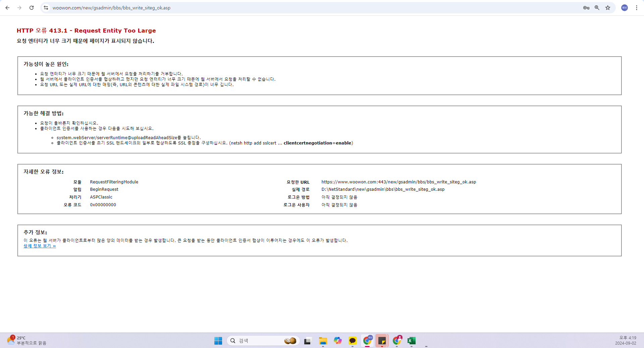Launch File Explorer from the taskbar
The image size is (644, 348).
coord(323,341)
